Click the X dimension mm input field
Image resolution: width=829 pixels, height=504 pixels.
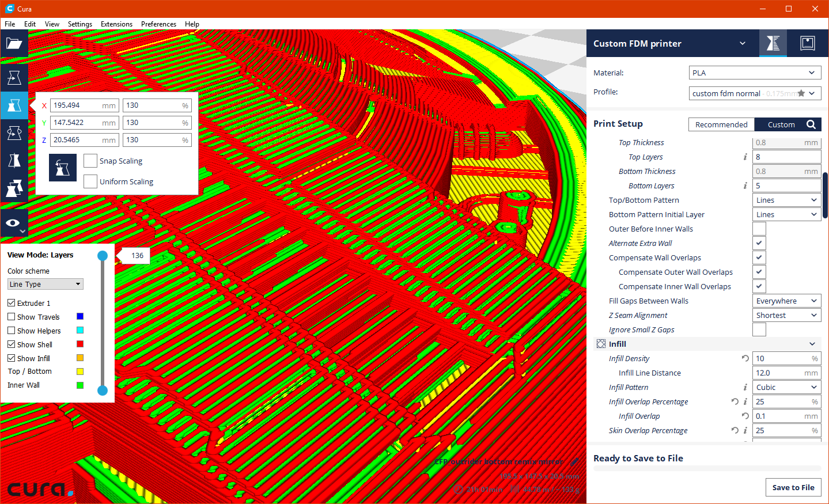pyautogui.click(x=85, y=105)
